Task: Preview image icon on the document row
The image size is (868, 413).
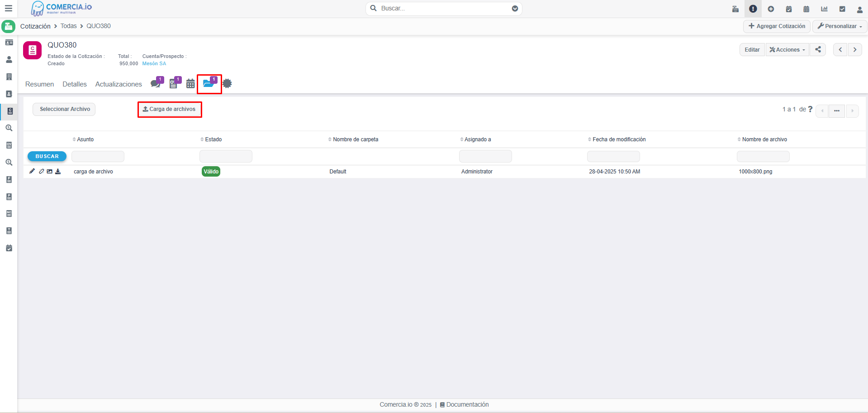Action: [x=49, y=171]
